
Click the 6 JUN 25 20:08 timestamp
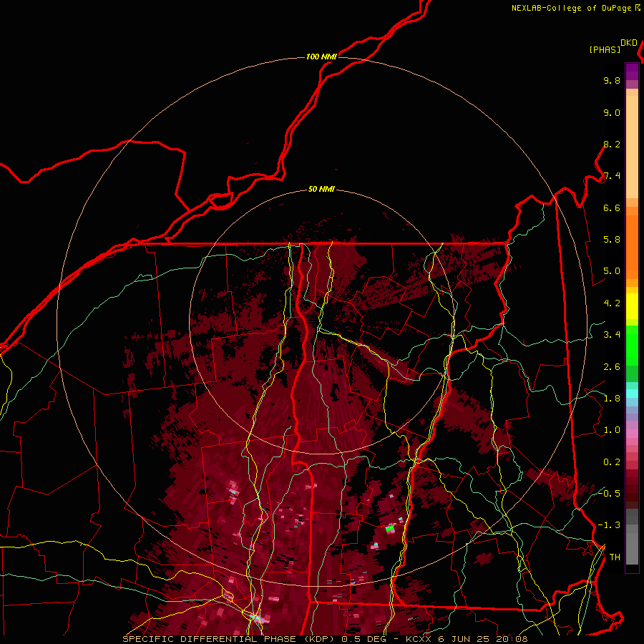[483, 639]
